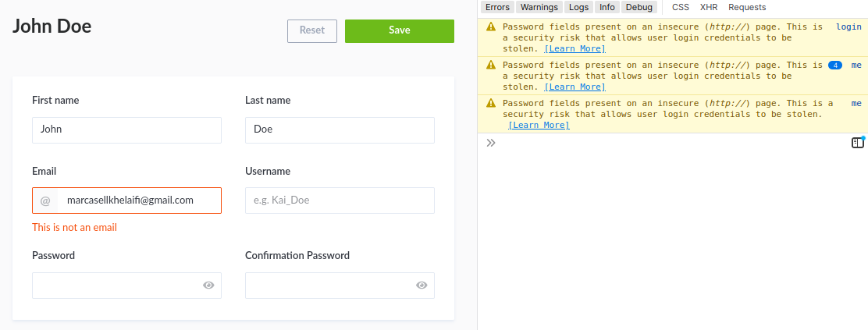Screen dimensions: 868x330
Task: Focus the First name input with John
Action: pos(126,130)
